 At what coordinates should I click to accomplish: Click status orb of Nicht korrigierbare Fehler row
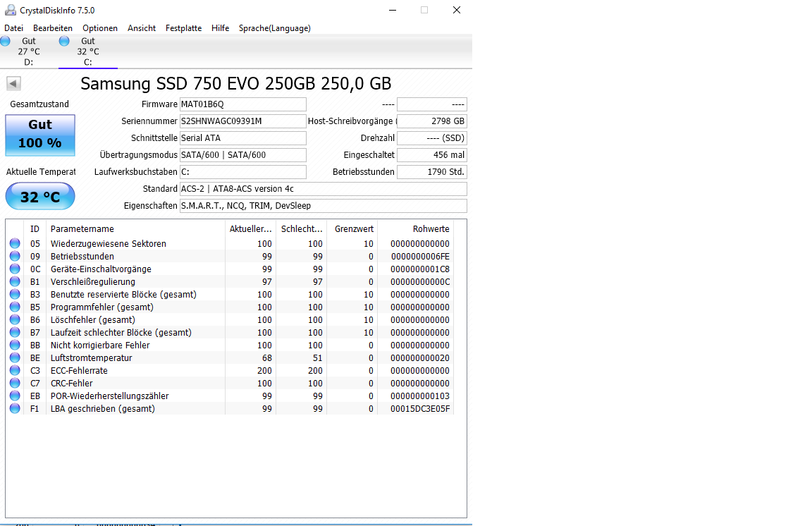(x=15, y=345)
